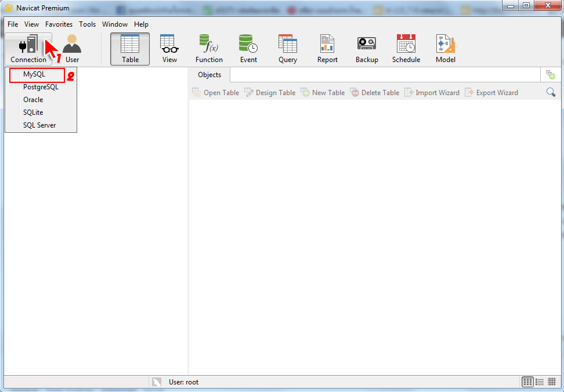
Task: Open the File menu
Action: [13, 24]
